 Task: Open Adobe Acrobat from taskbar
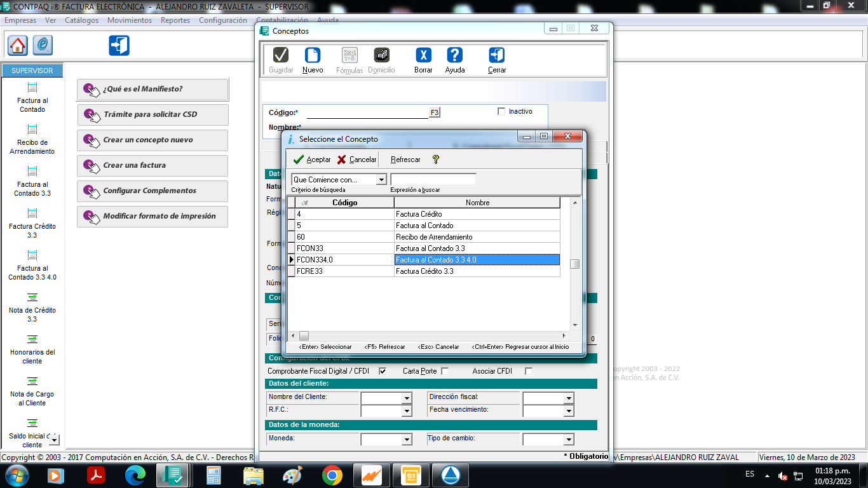(x=96, y=475)
